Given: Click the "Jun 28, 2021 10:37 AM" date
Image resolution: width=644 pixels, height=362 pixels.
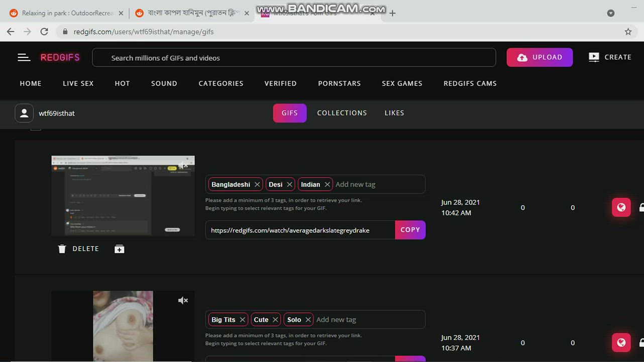Looking at the screenshot, I should (461, 342).
